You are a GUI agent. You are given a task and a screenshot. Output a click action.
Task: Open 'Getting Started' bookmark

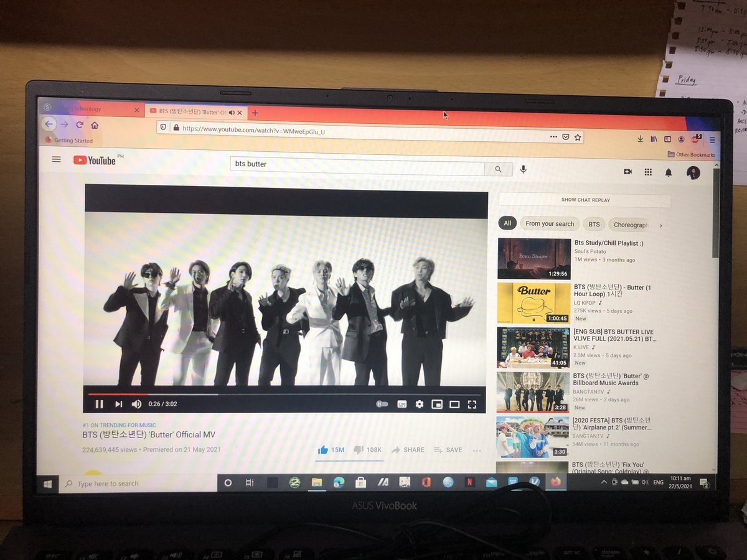69,141
